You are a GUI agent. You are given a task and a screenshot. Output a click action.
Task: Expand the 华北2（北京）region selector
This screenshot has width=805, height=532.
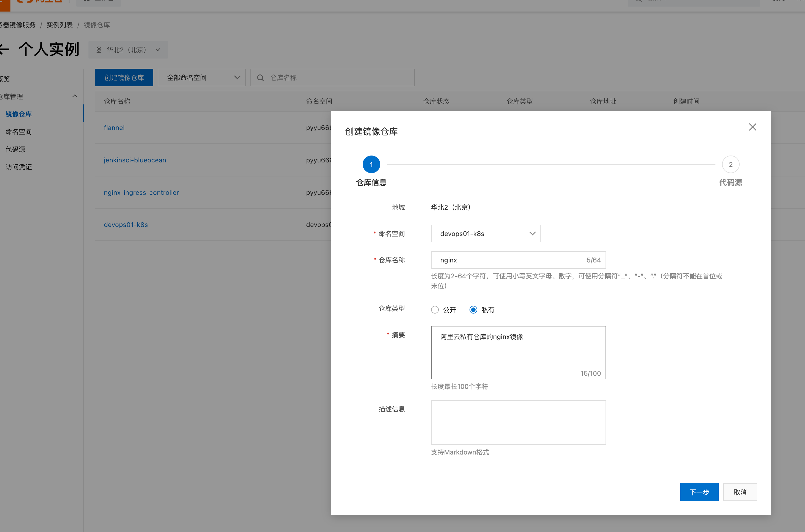[x=128, y=50]
